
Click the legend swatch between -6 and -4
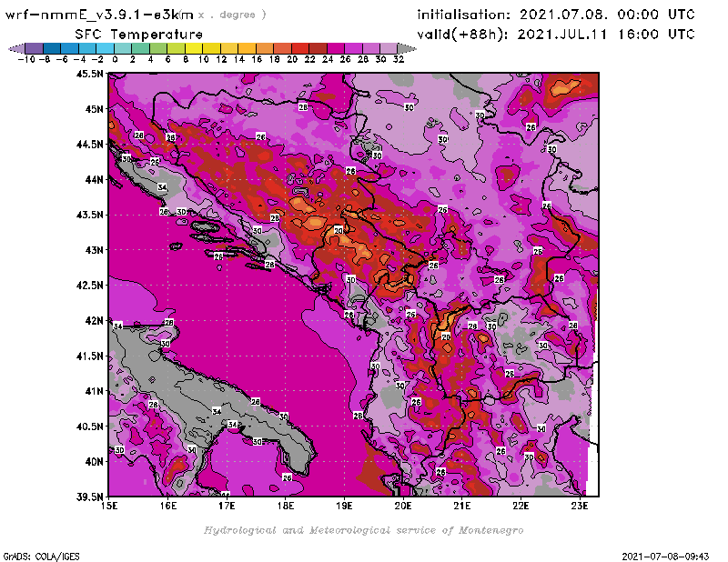[70, 48]
